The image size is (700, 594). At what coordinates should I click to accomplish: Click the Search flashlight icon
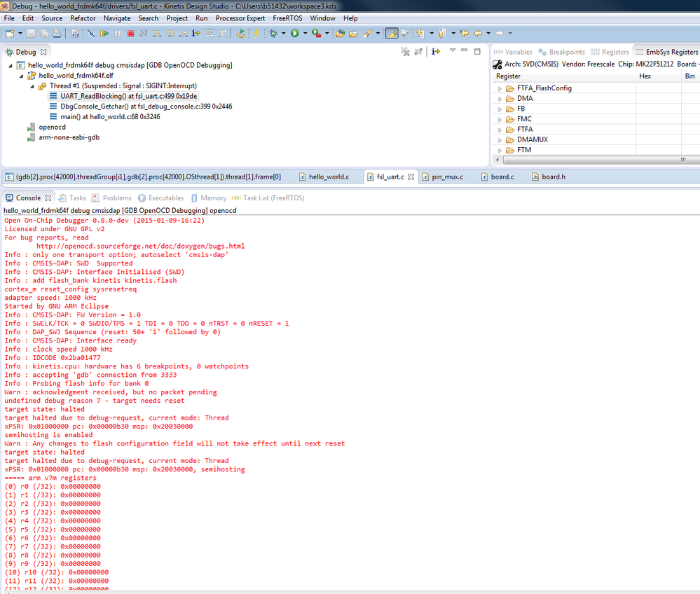pyautogui.click(x=367, y=34)
